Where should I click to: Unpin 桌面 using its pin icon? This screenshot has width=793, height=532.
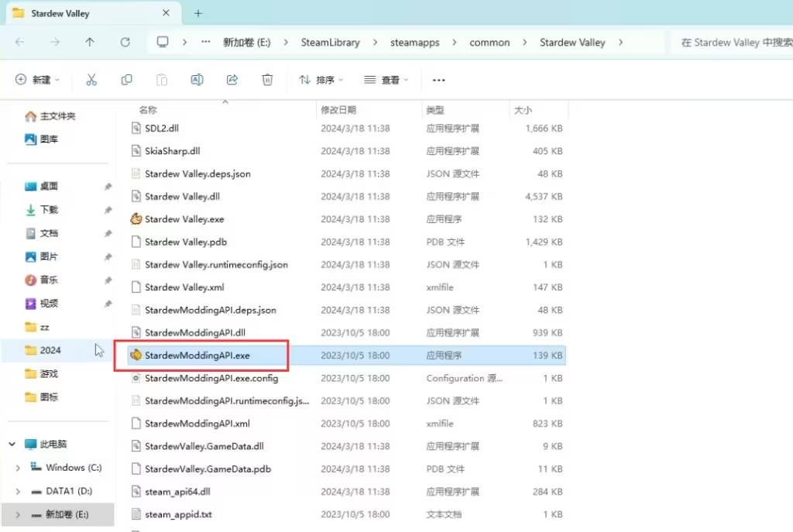point(108,187)
